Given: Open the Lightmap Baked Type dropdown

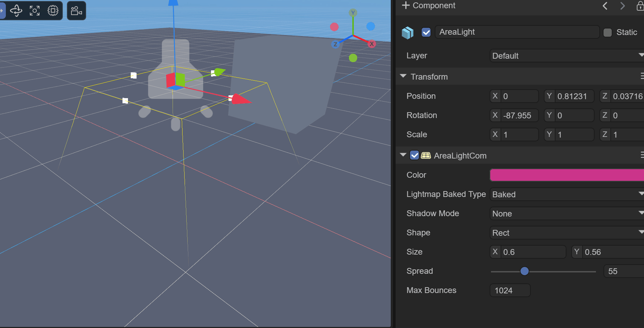Looking at the screenshot, I should click(566, 194).
